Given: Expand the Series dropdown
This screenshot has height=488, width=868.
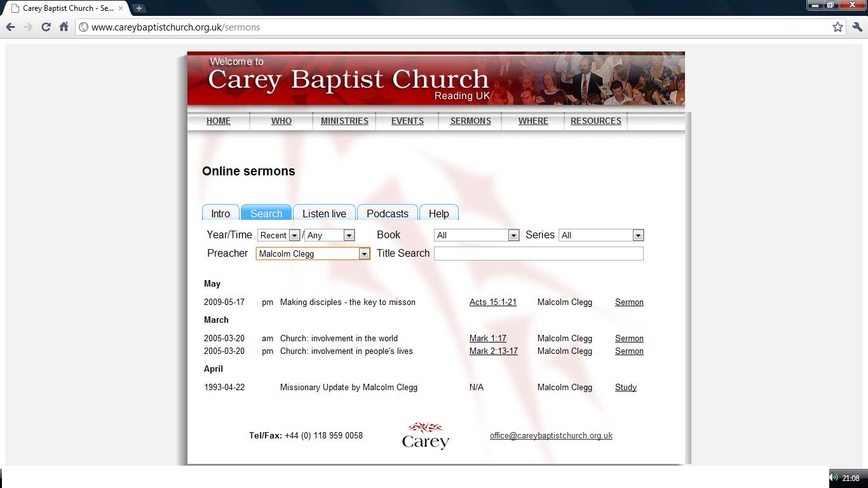Looking at the screenshot, I should click(x=601, y=235).
